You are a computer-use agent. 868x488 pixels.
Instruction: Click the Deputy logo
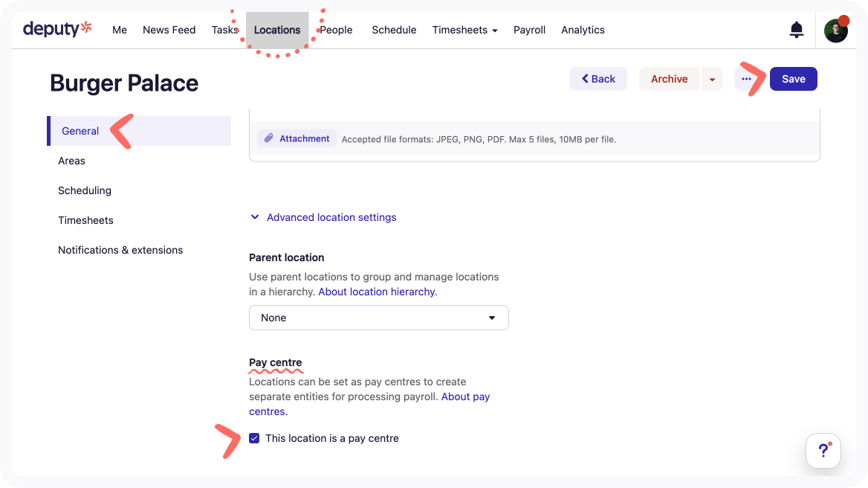click(x=57, y=29)
